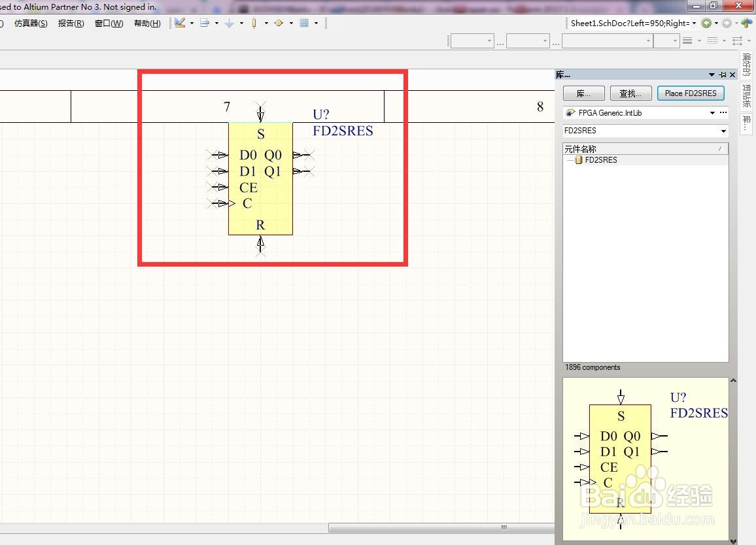The image size is (756, 545).
Task: Click the gray navigate forward icon
Action: pos(727,23)
